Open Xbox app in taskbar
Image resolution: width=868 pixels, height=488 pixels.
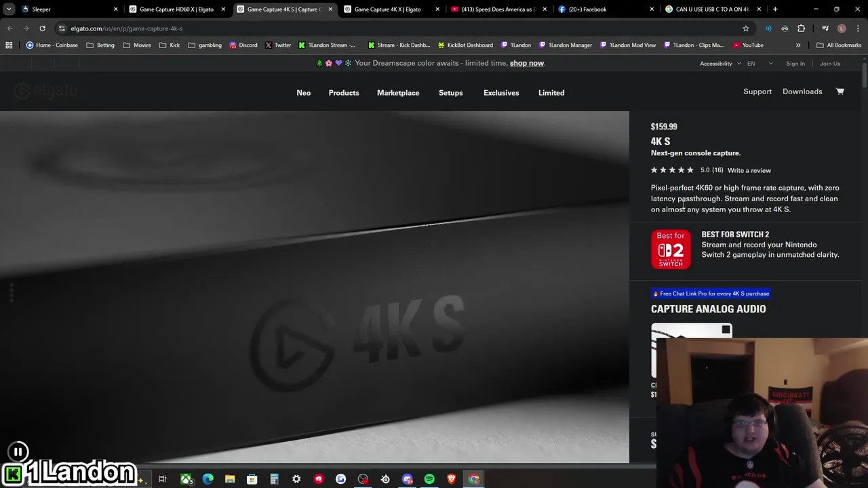(x=186, y=479)
